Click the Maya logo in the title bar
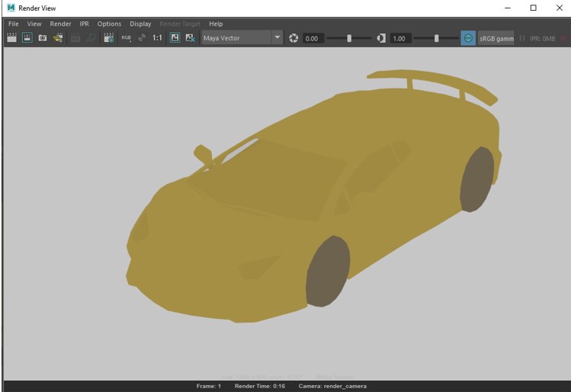This screenshot has height=392, width=571. click(x=11, y=8)
